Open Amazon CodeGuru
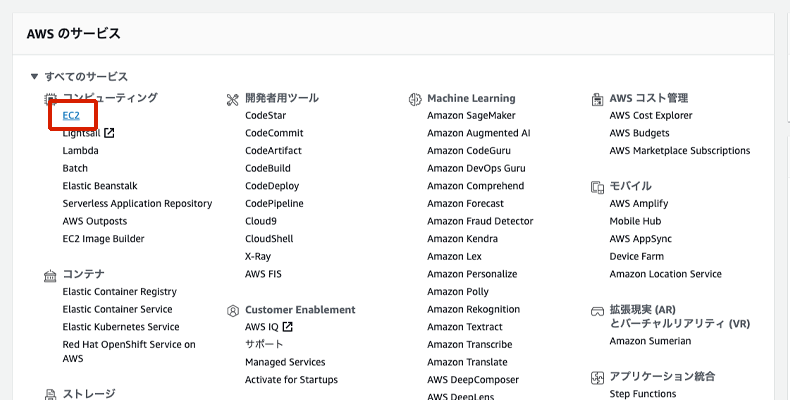The height and width of the screenshot is (400, 790). pyautogui.click(x=469, y=151)
